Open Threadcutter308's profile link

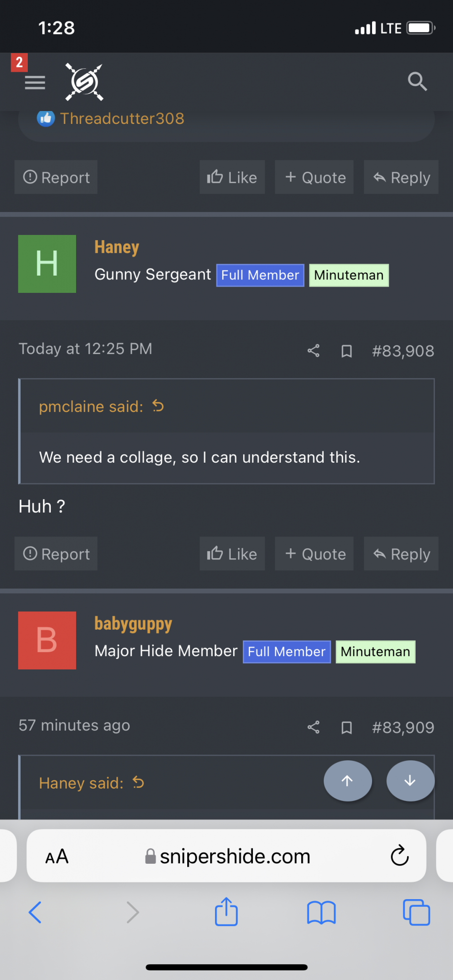tap(122, 118)
